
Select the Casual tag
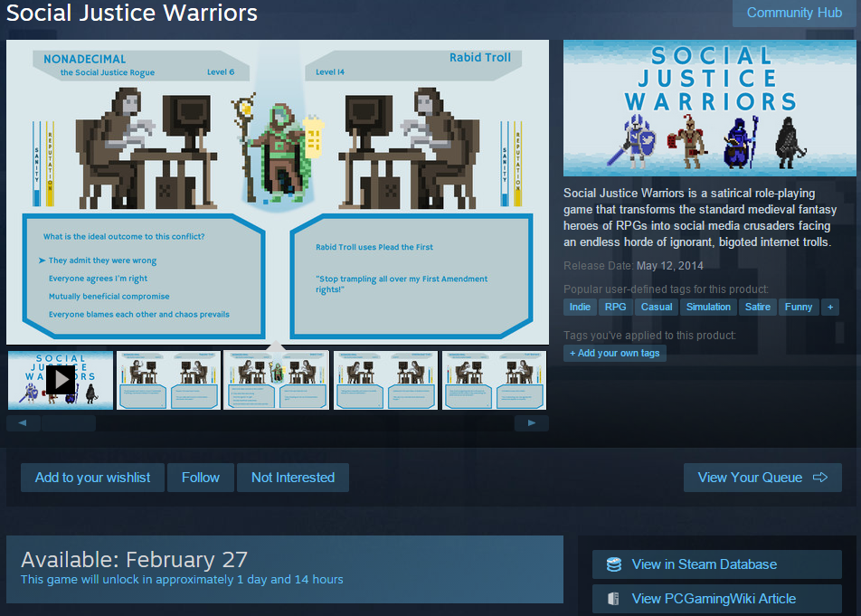click(x=657, y=307)
